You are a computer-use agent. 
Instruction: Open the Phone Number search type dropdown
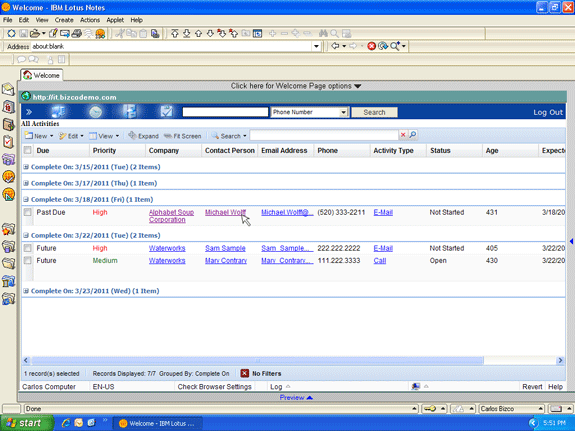tap(343, 112)
